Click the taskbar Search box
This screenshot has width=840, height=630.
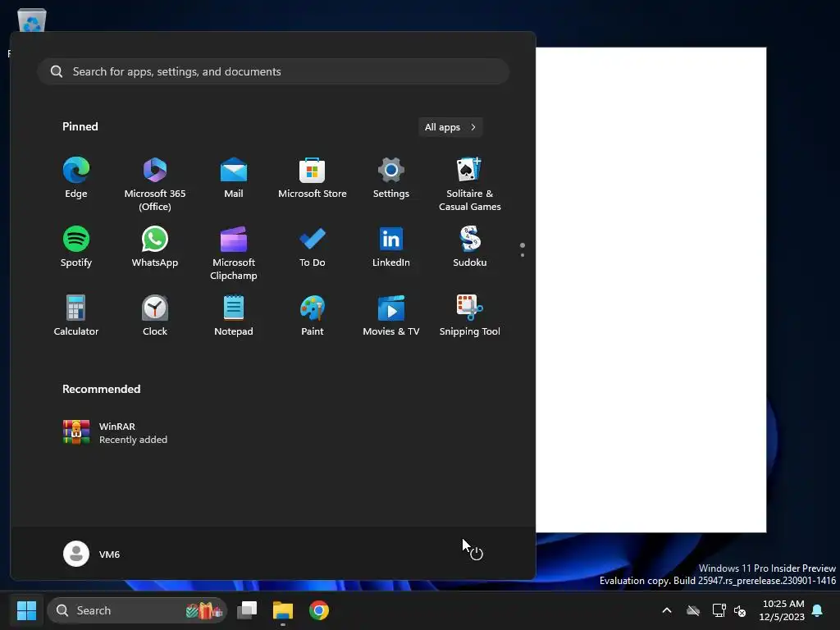pyautogui.click(x=137, y=610)
